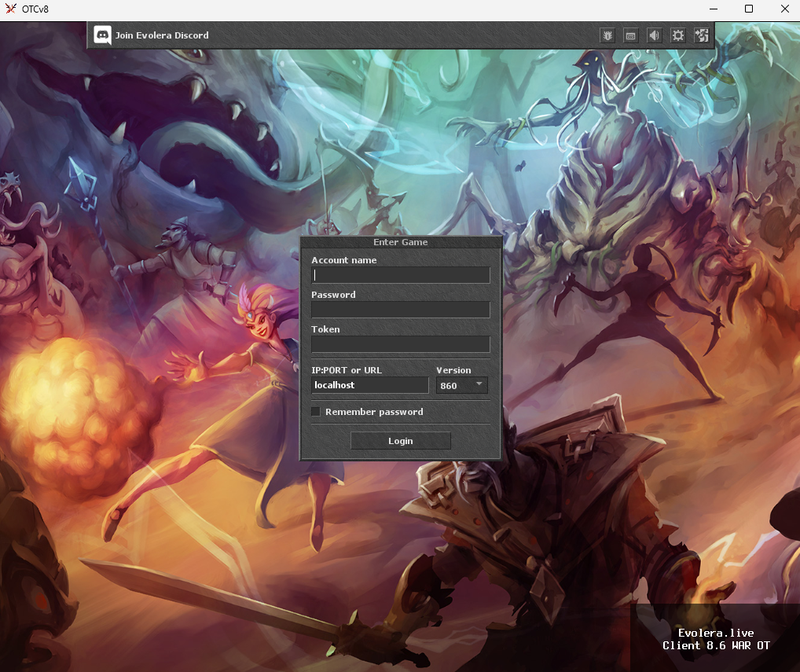Click the exit door icon
The image size is (800, 672).
[702, 35]
